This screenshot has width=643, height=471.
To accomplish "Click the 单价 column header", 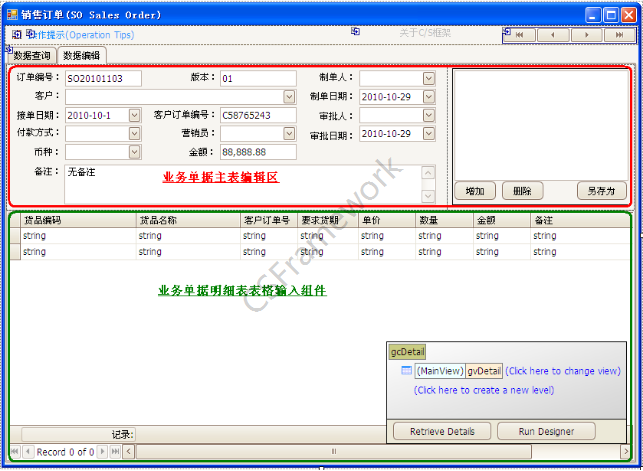I will pyautogui.click(x=387, y=221).
